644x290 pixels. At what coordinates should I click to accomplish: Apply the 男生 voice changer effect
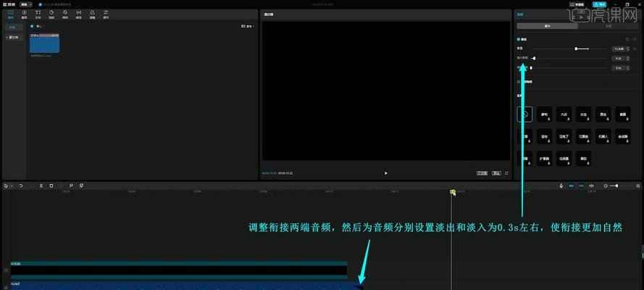click(x=603, y=115)
